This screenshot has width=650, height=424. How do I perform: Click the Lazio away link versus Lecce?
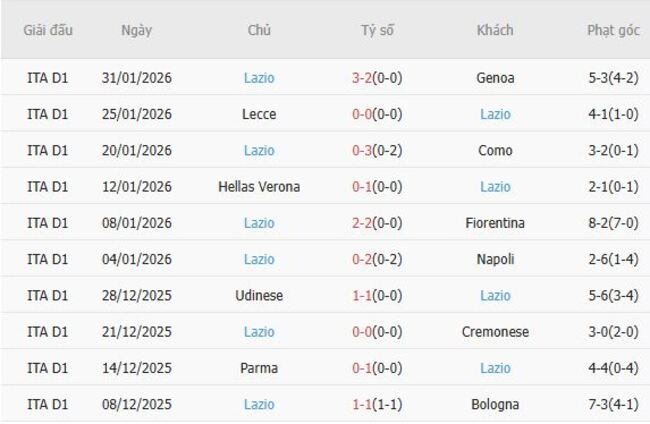495,114
